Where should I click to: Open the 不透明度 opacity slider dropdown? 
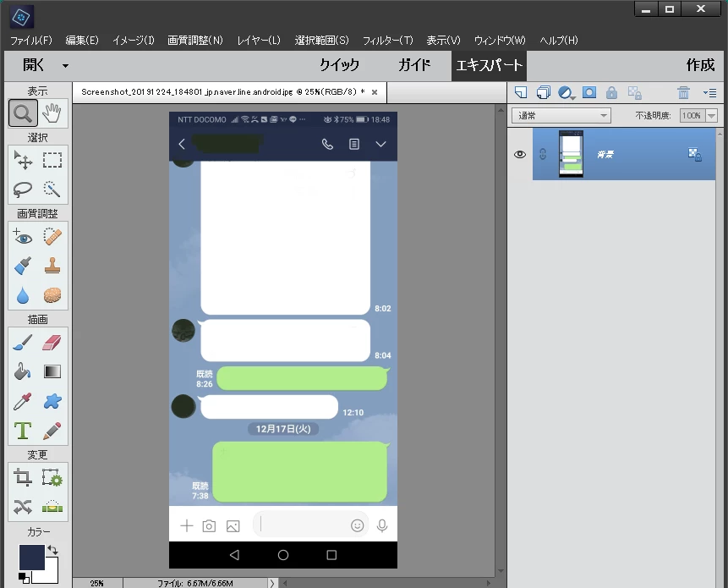[x=712, y=115]
